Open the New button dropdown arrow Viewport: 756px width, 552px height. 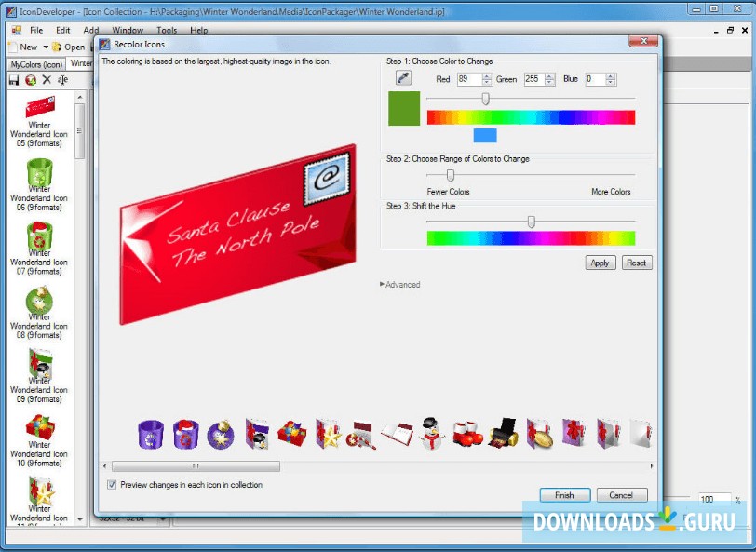coord(45,47)
